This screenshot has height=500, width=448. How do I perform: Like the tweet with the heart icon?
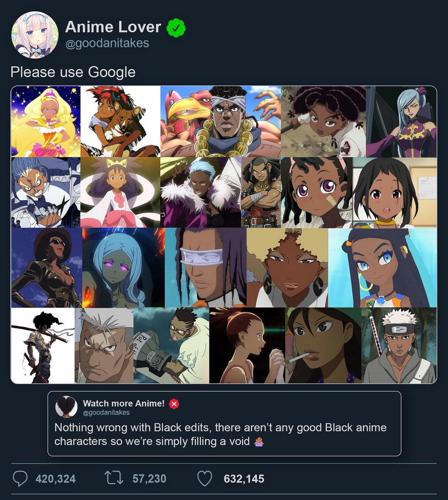click(204, 479)
